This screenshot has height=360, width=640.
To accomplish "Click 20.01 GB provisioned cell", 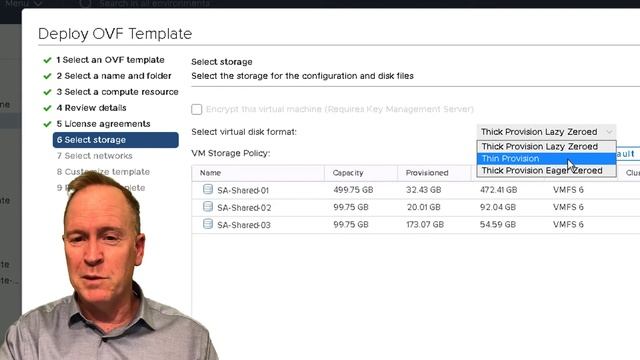I will [424, 207].
